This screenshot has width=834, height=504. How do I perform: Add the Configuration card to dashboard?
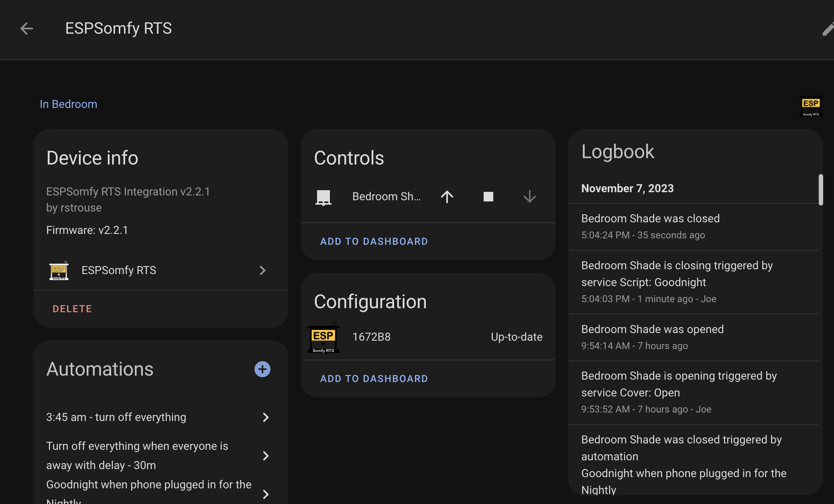374,378
